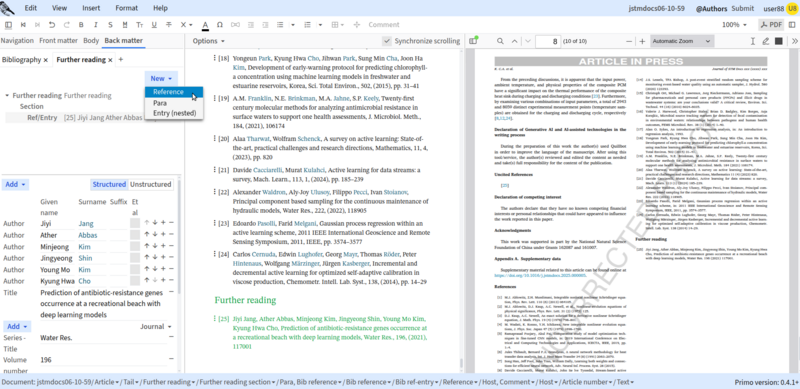Apply italic formatting with the I icon
The width and height of the screenshot is (800, 389).
[x=95, y=25]
